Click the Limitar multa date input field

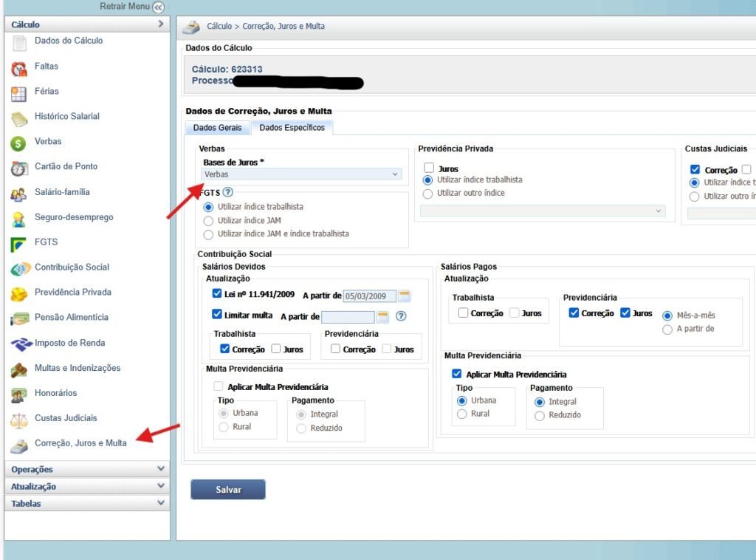point(348,317)
